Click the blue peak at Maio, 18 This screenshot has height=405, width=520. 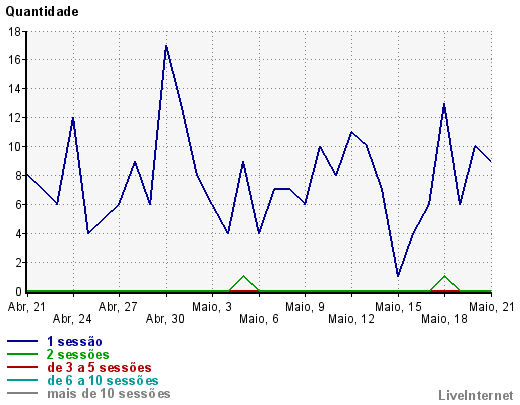point(444,104)
